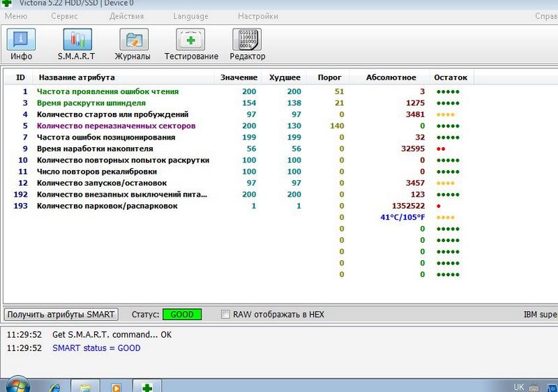Open the media player taskbar icon
Viewport: 558px width, 392px height.
click(116, 386)
